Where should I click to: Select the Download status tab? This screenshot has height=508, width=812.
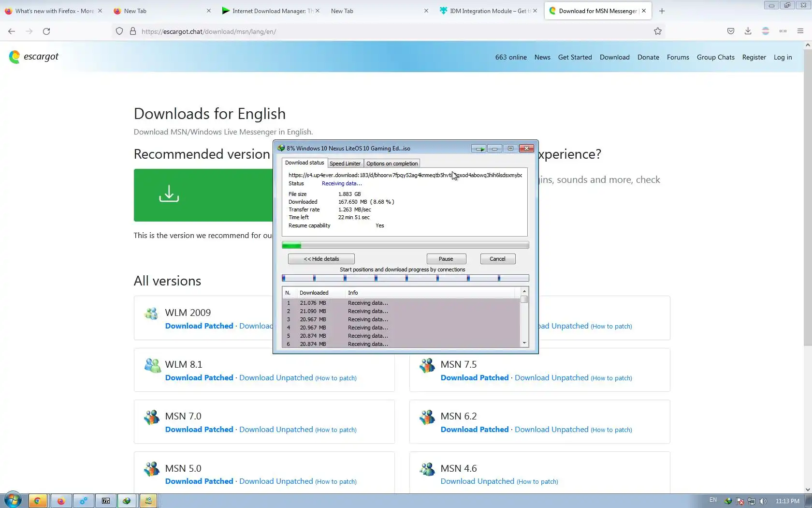[304, 163]
